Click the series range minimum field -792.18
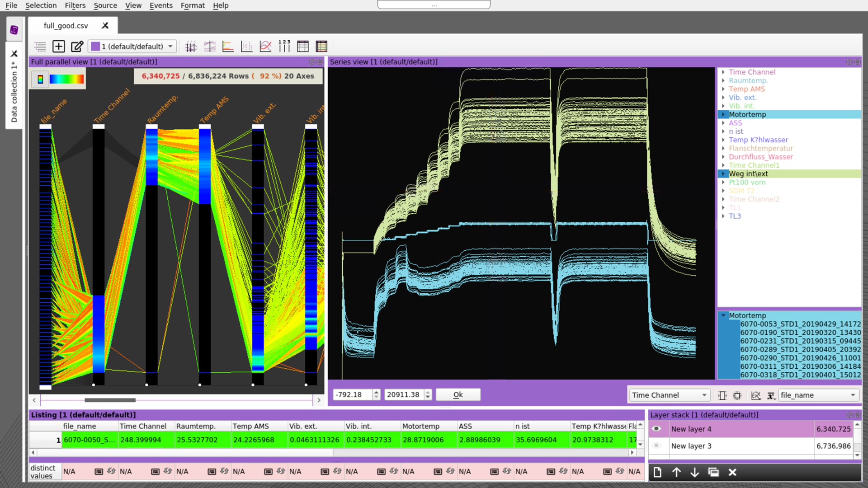 (353, 395)
